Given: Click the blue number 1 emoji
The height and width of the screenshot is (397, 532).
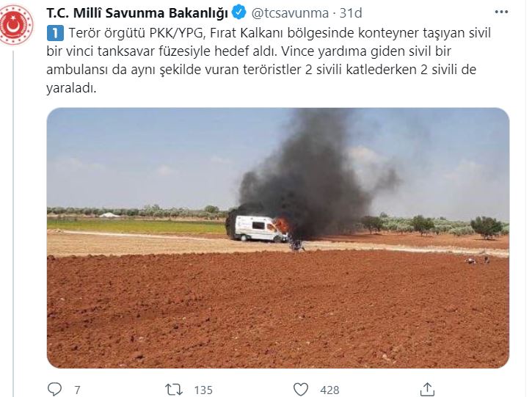Looking at the screenshot, I should (55, 33).
